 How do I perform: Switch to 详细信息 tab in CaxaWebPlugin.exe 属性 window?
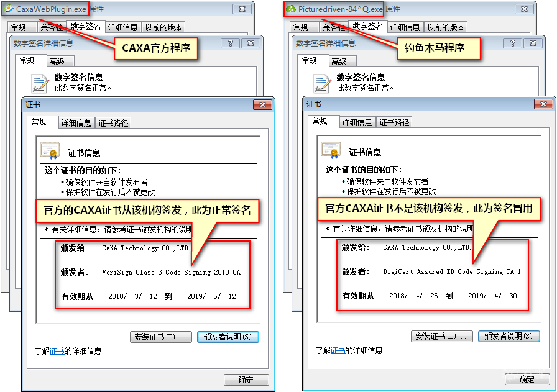coord(123,27)
